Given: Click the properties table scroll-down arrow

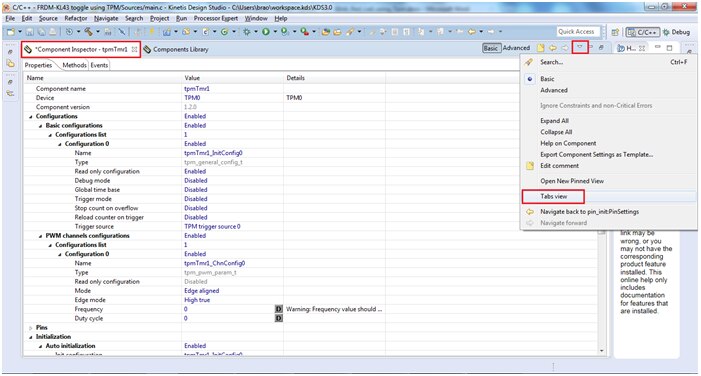Looking at the screenshot, I should (x=601, y=351).
